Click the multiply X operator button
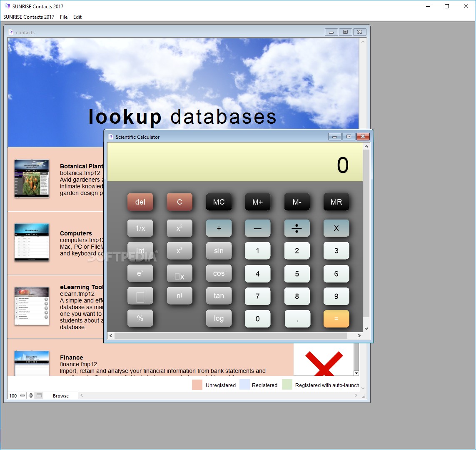Image resolution: width=476 pixels, height=450 pixels. (x=336, y=228)
